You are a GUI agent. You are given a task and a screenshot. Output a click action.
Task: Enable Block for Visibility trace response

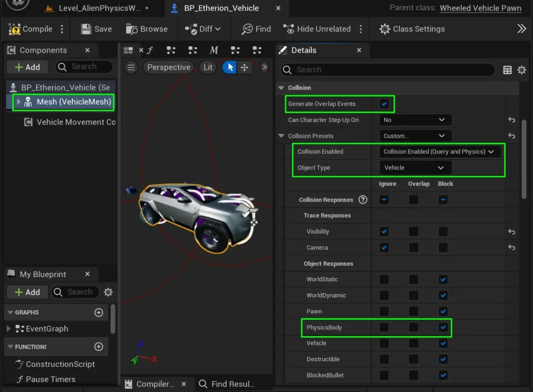[x=443, y=232]
